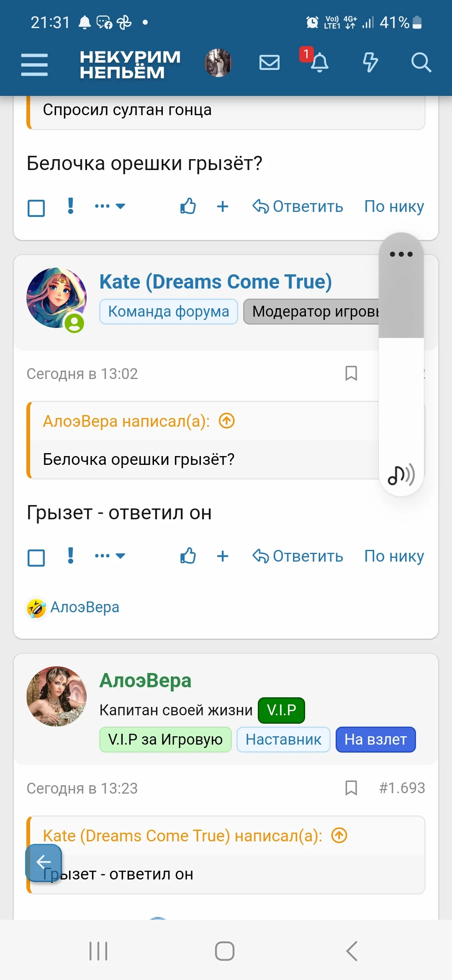Expand more options dropdown on top post
This screenshot has width=452, height=980.
(x=110, y=206)
